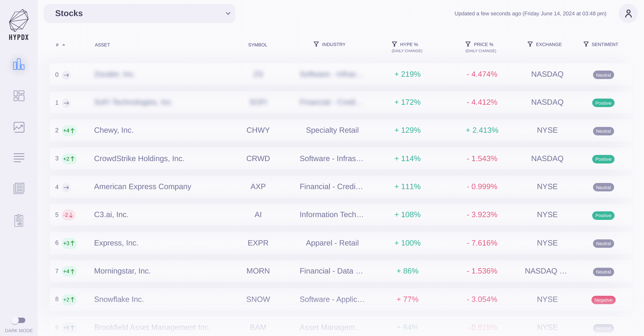Filter by Exchange funnel icon

pos(530,44)
